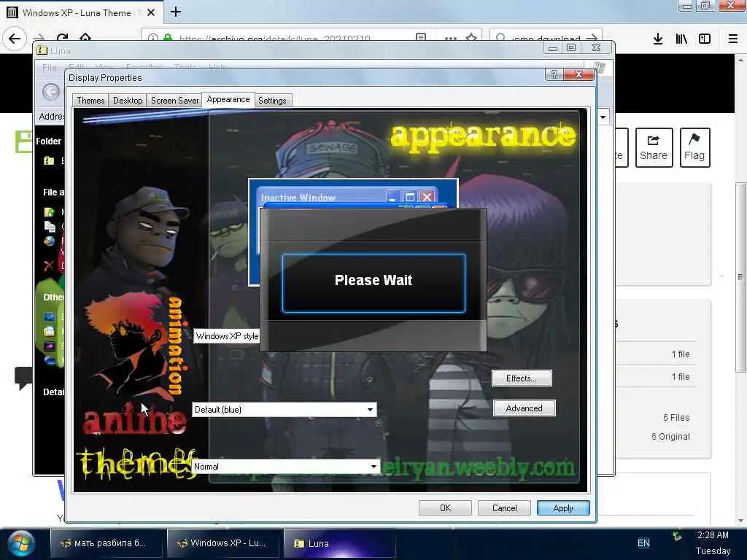Click the taskbar clock showing 2:28 AM
The height and width of the screenshot is (560, 747).
click(713, 535)
